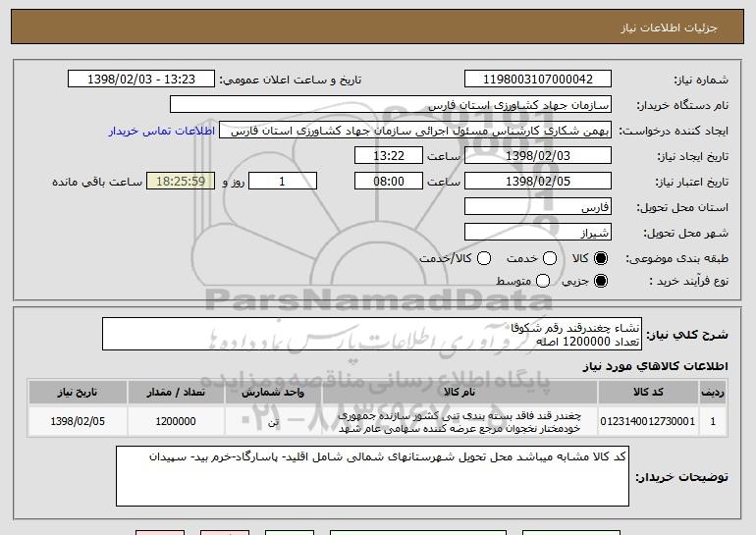
Task: Click the public announcement date-time field
Action: 141,80
